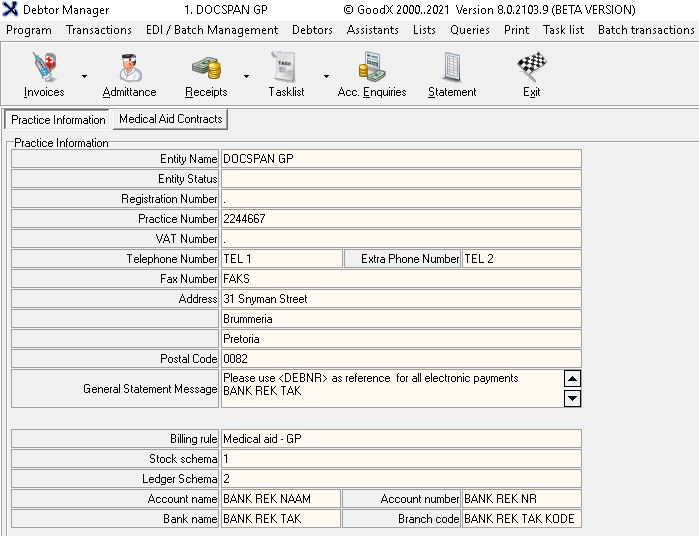Open the Receipts money icon
The height and width of the screenshot is (536, 699).
(x=205, y=69)
